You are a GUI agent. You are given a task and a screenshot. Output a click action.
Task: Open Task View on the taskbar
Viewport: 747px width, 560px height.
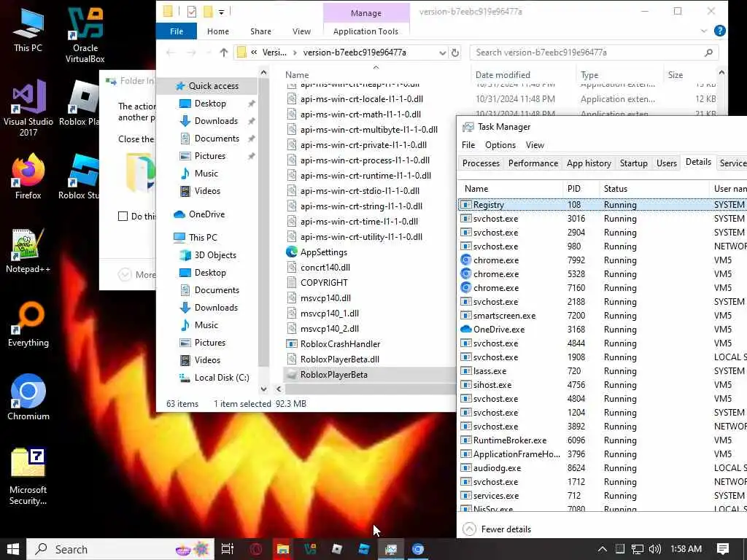(228, 549)
